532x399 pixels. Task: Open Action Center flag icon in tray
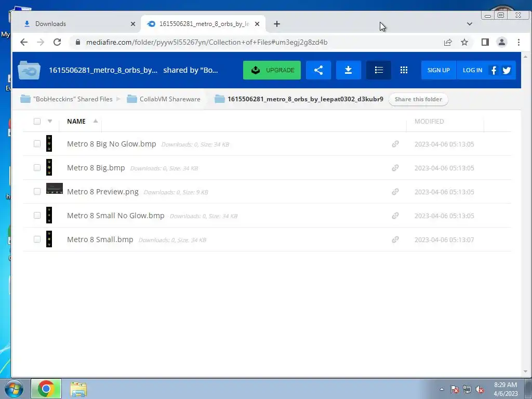pyautogui.click(x=455, y=390)
